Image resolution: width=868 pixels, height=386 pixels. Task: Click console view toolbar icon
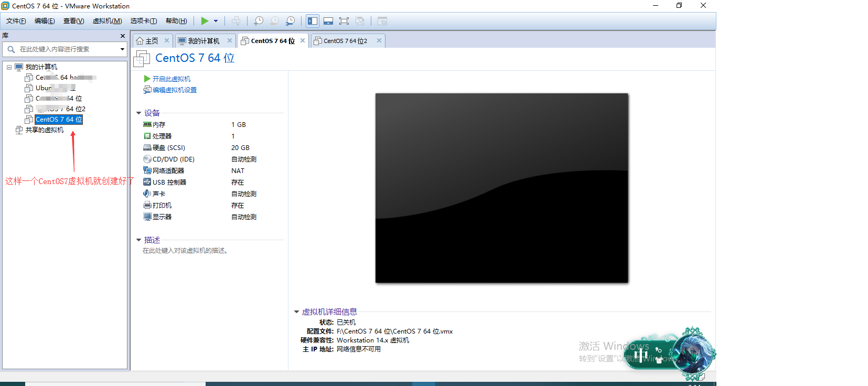coord(382,21)
